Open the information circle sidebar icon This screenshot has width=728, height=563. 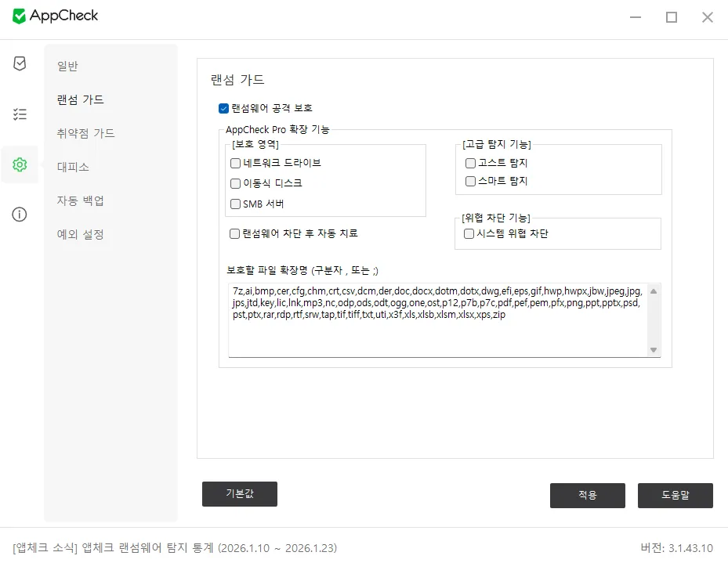20,215
